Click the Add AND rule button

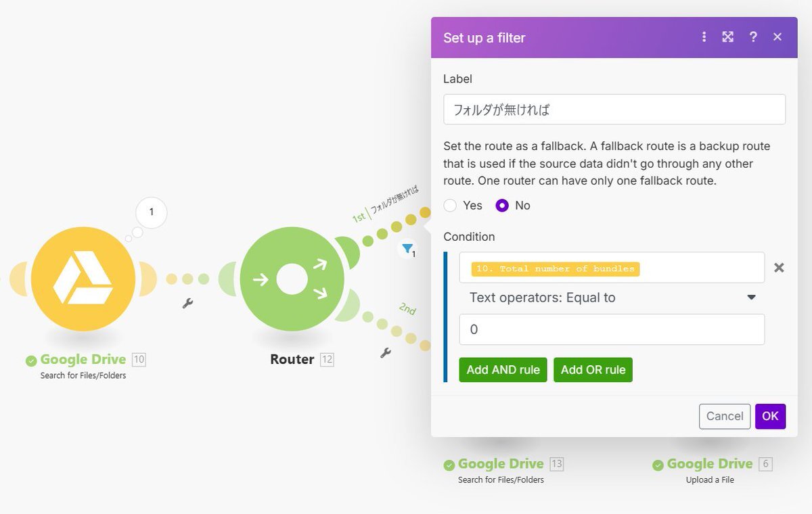[x=503, y=370]
